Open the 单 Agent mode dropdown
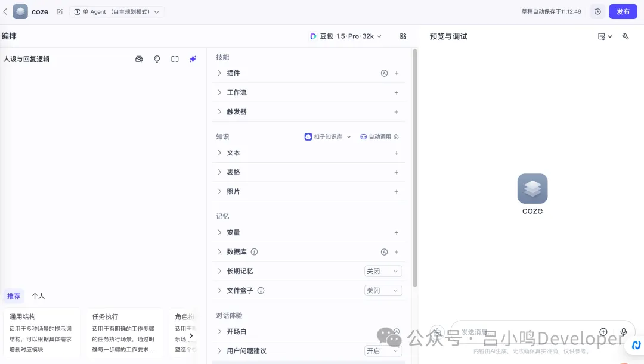 (x=117, y=12)
